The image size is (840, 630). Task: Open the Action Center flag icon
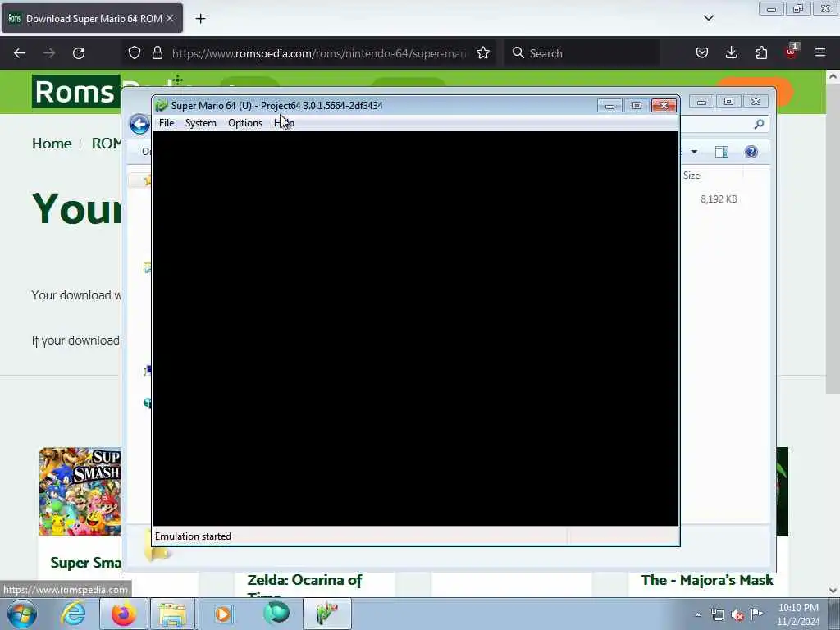756,614
